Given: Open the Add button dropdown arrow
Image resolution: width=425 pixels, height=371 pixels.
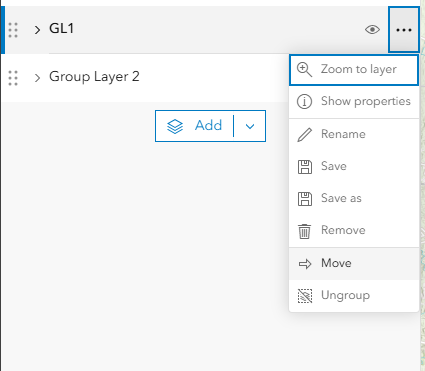Looking at the screenshot, I should [x=250, y=126].
